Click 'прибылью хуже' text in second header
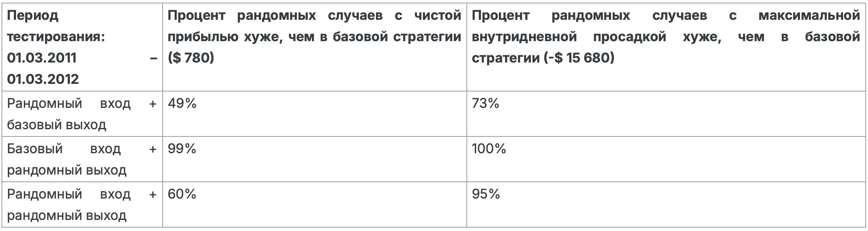The height and width of the screenshot is (231, 868). 225,37
